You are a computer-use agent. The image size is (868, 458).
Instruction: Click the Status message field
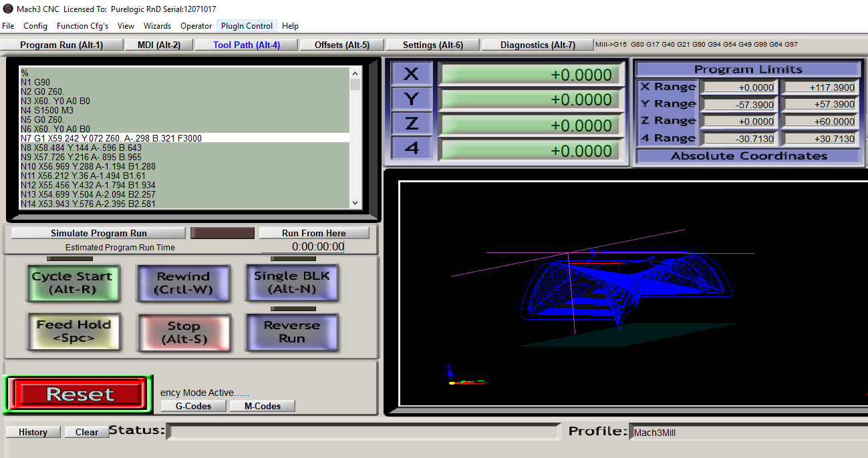point(363,431)
